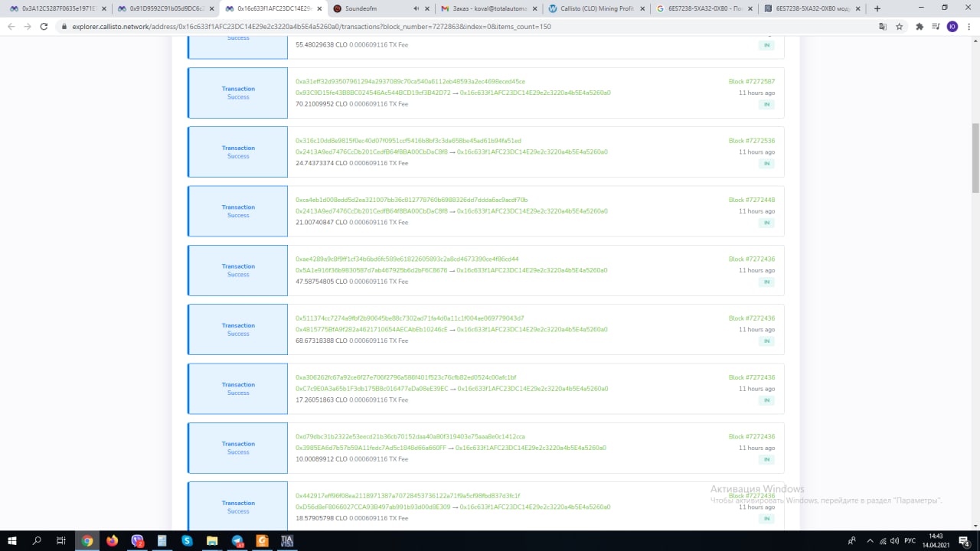Open transaction hash 0xa306262fc67a92ce6f27
Screen dimensions: 980x551
point(406,377)
